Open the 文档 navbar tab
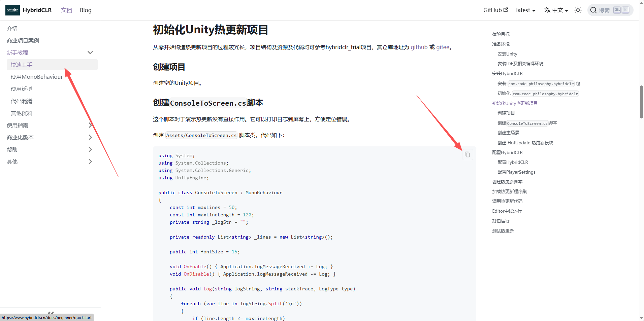The height and width of the screenshot is (321, 644). click(x=66, y=10)
